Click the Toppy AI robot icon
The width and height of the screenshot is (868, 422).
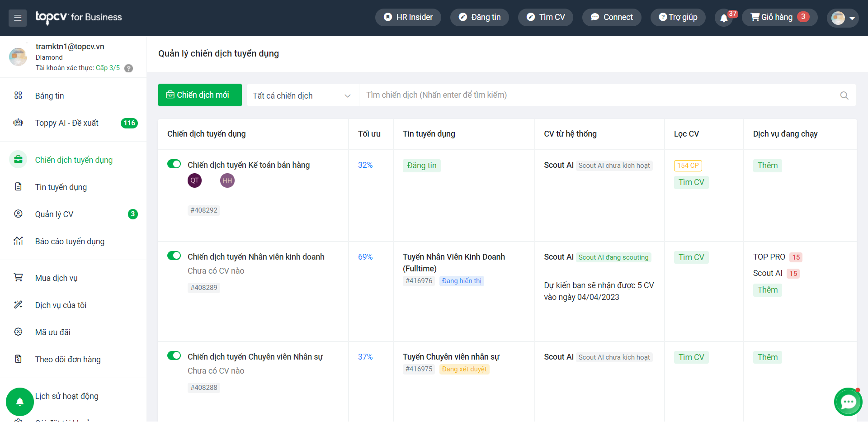click(x=18, y=123)
